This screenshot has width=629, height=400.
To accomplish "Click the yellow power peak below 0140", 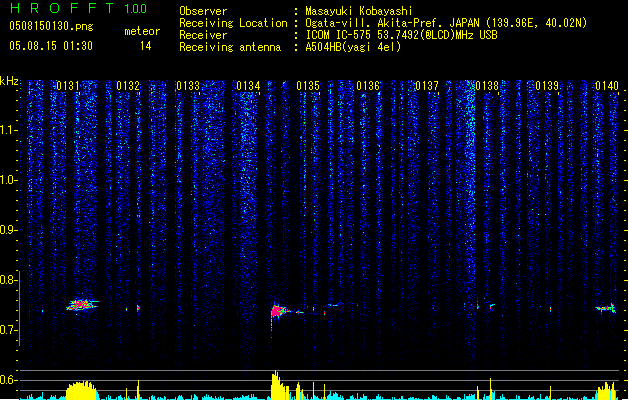I will click(x=607, y=391).
